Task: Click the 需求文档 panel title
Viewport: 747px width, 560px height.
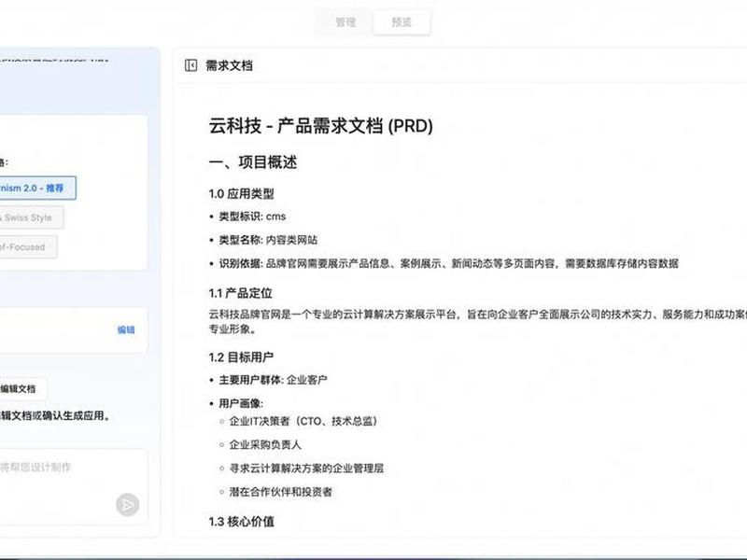Action: (x=229, y=65)
